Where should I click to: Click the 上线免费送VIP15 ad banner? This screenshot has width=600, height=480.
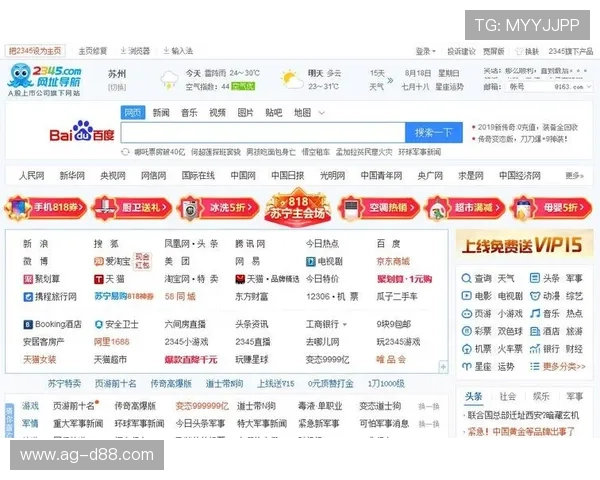524,245
